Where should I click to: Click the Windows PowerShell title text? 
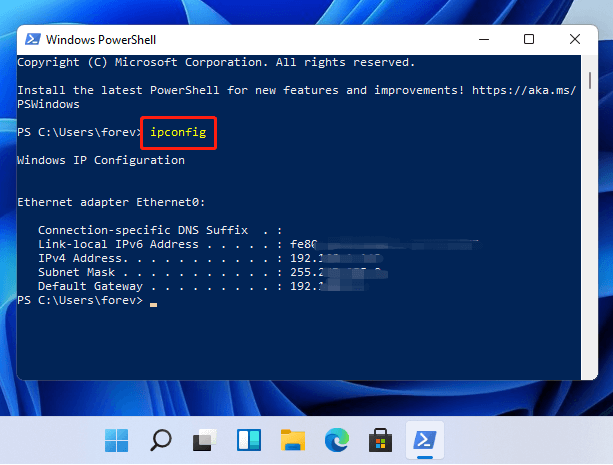point(101,40)
